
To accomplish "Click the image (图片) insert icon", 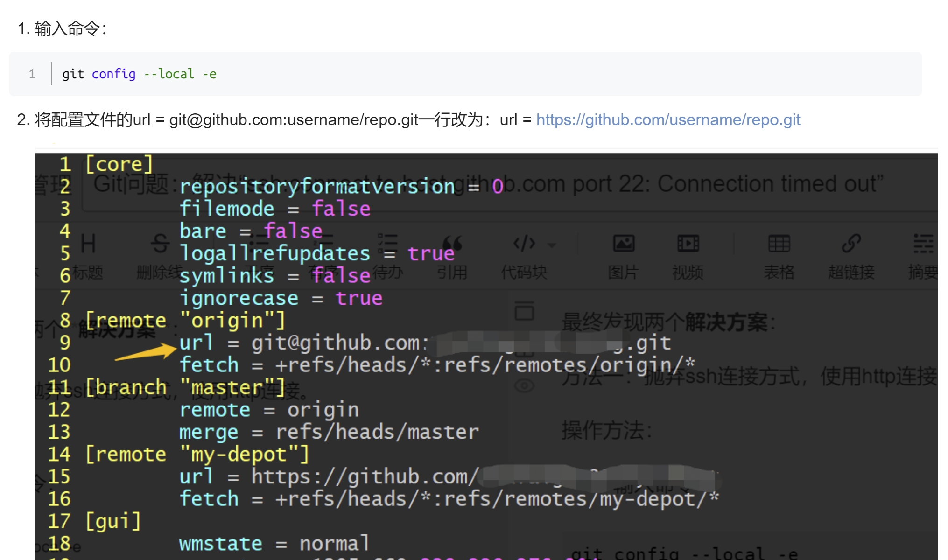I will 624,243.
